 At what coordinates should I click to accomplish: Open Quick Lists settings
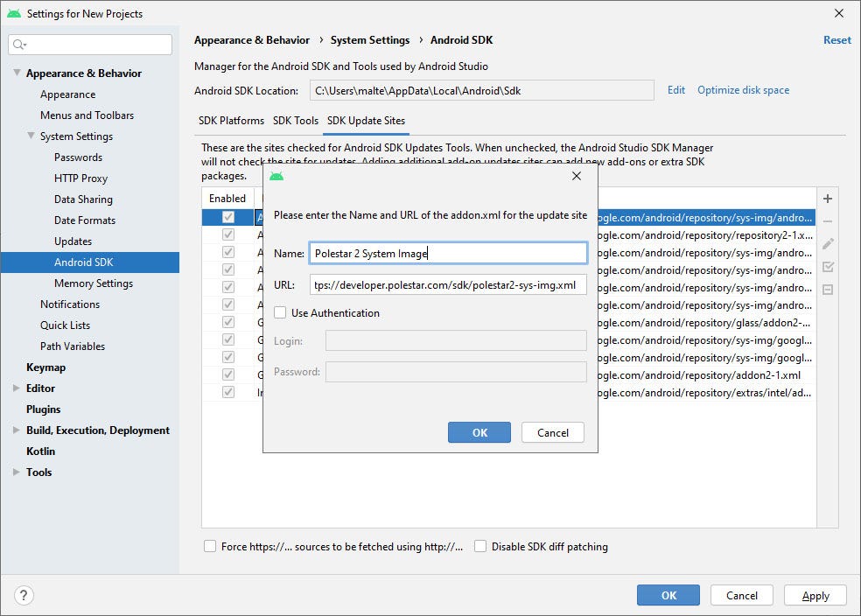point(65,325)
